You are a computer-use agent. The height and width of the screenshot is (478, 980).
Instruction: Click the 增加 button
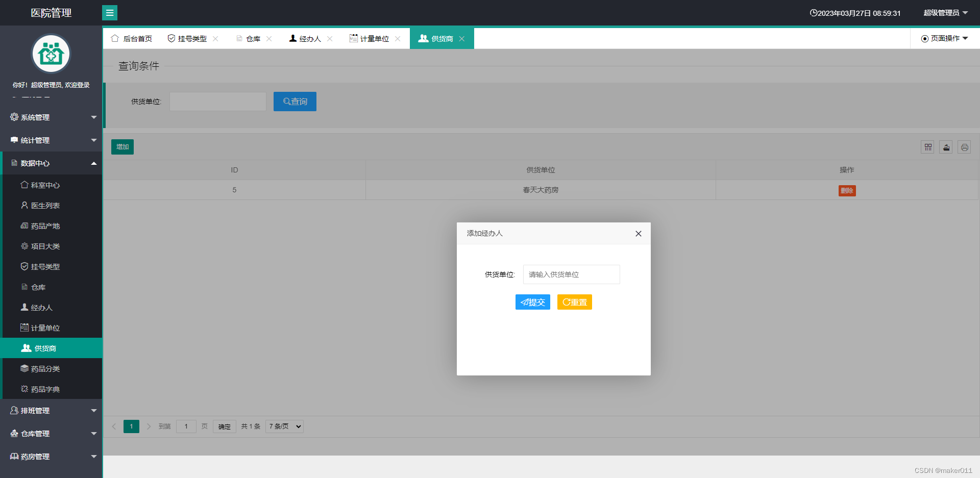pos(122,147)
